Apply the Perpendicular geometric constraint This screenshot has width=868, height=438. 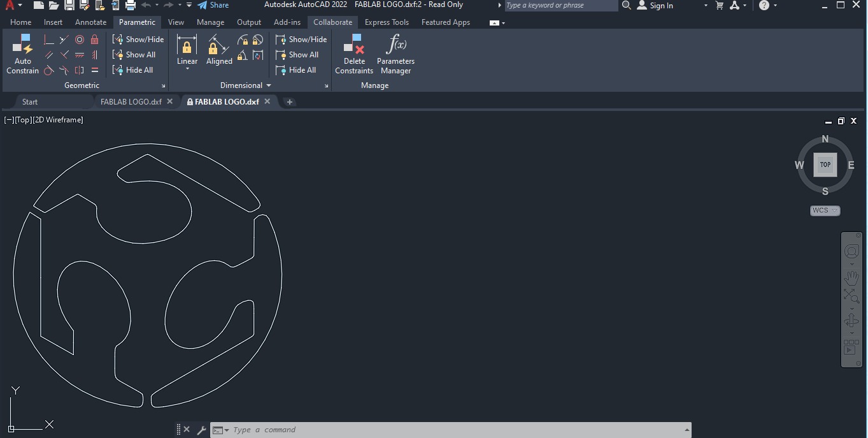[64, 55]
